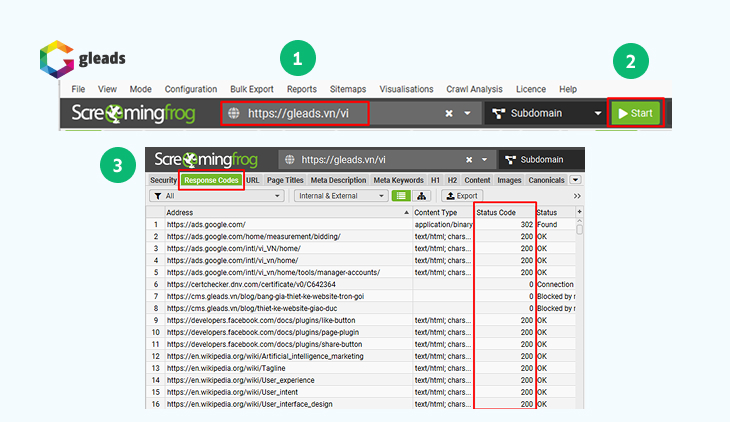
Task: Clear the URL with the X beside Start window's address
Action: 449,113
